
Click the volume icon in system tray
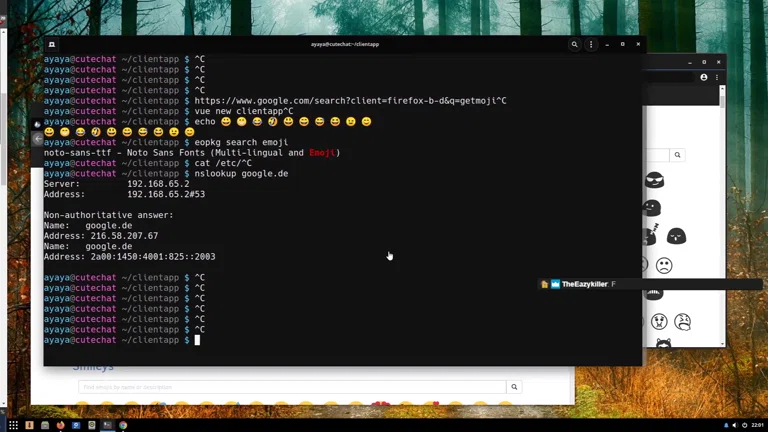click(x=735, y=425)
